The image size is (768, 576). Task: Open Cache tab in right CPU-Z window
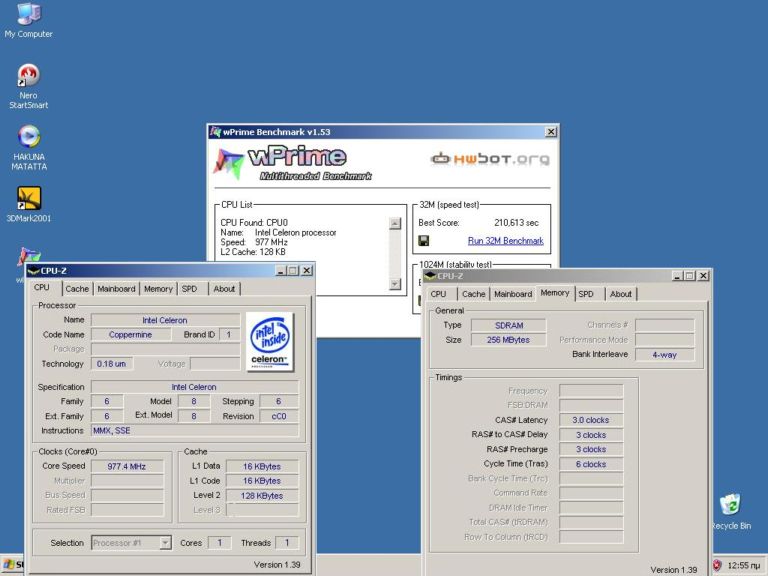[x=474, y=294]
